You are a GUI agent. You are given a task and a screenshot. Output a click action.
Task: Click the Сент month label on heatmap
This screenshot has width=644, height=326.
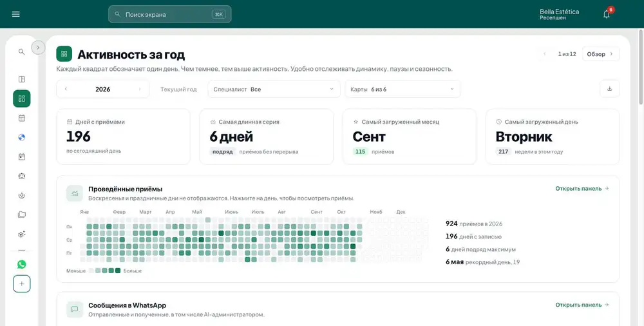tap(317, 212)
